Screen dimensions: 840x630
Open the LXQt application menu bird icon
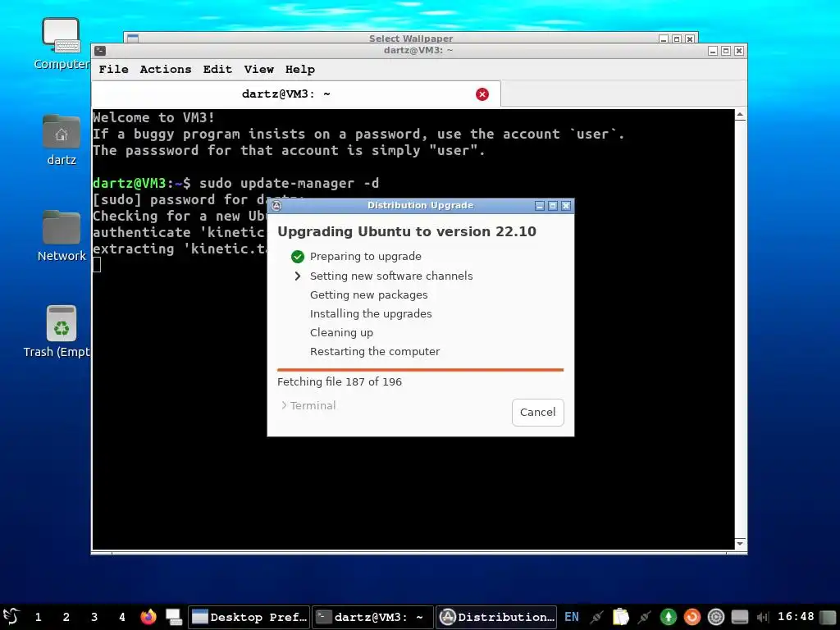pyautogui.click(x=11, y=617)
